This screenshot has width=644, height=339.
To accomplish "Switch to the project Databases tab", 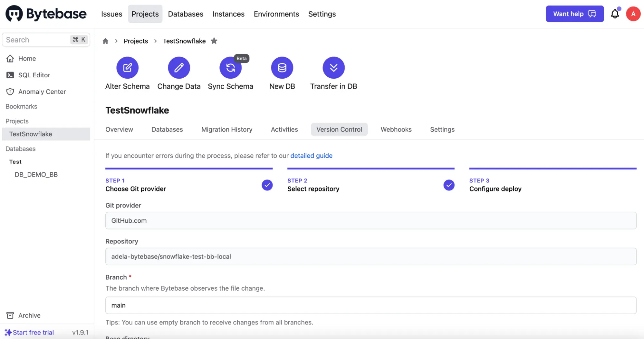I will pos(167,129).
